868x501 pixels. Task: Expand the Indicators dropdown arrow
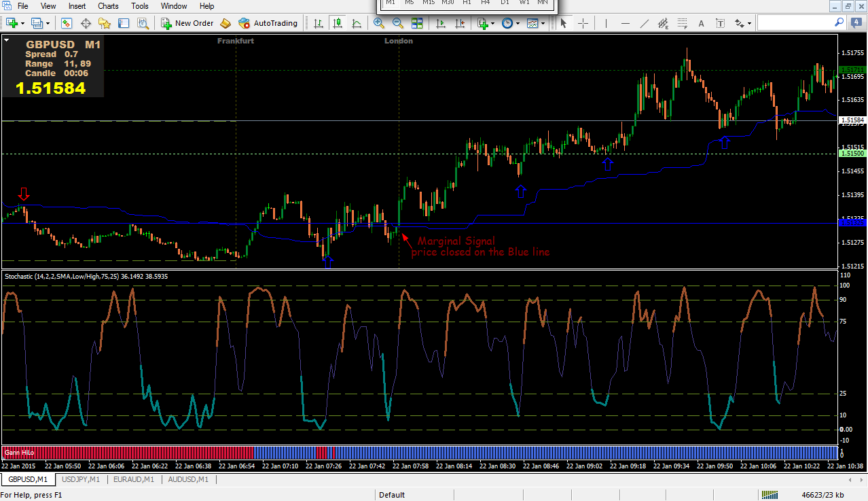click(494, 23)
